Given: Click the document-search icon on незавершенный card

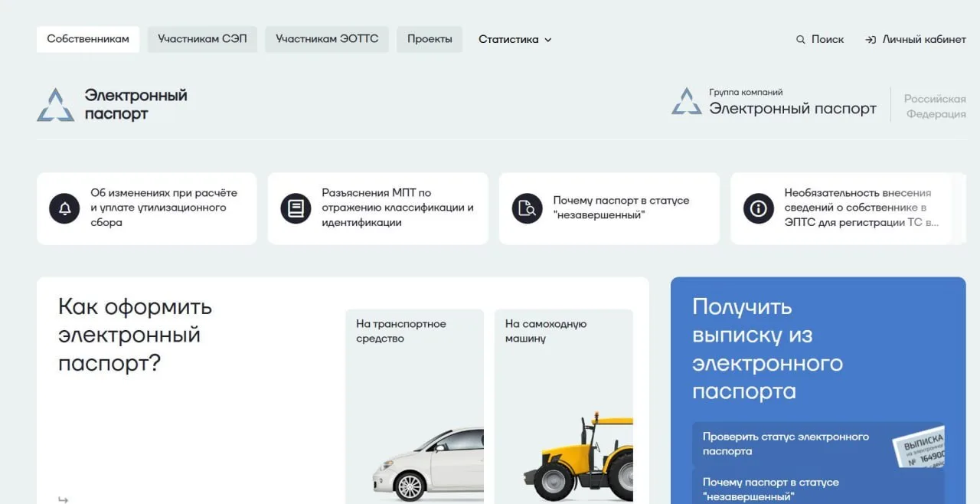Looking at the screenshot, I should coord(527,208).
